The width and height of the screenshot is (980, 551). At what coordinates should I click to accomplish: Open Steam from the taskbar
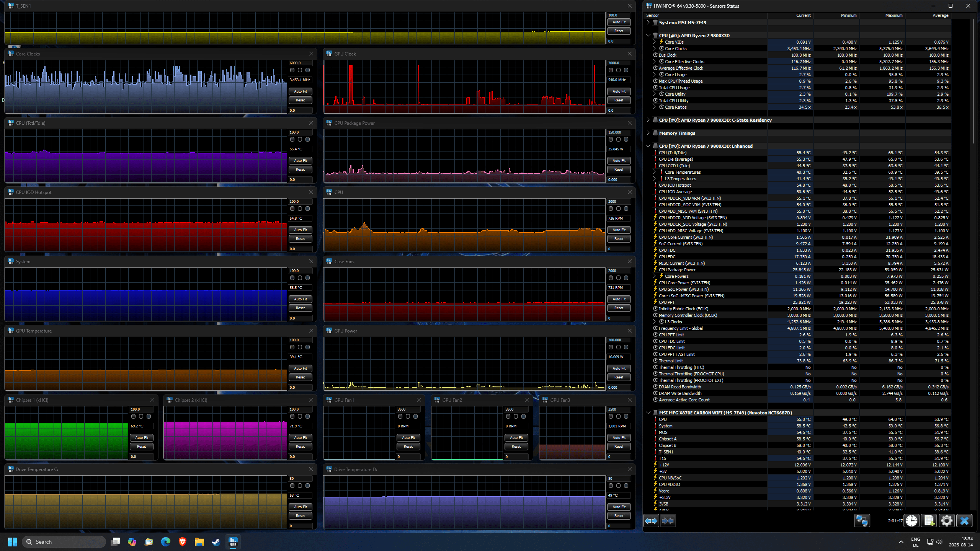pos(216,542)
